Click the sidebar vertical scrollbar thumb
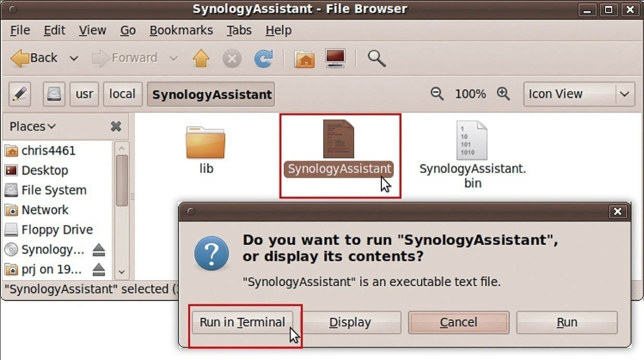 pyautogui.click(x=122, y=180)
